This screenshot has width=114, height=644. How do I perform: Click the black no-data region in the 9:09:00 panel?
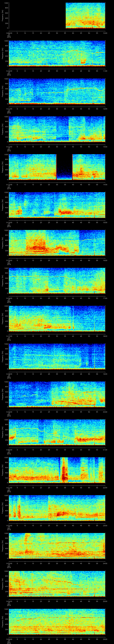pos(37,16)
